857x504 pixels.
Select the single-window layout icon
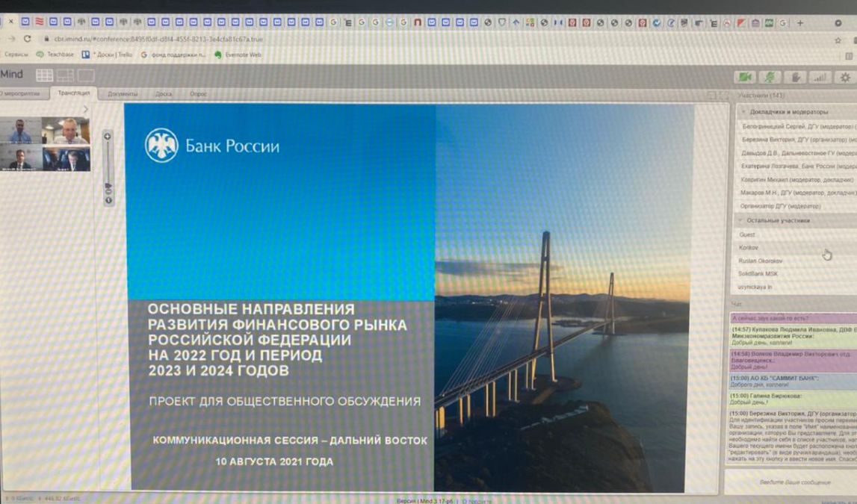point(86,75)
